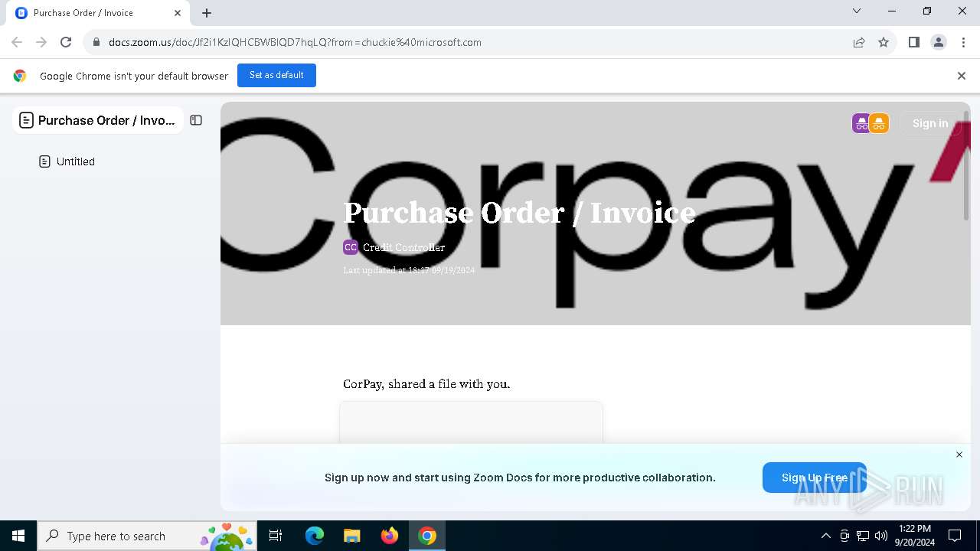
Task: Click the orange anonymous viewer avatar
Action: click(x=879, y=123)
